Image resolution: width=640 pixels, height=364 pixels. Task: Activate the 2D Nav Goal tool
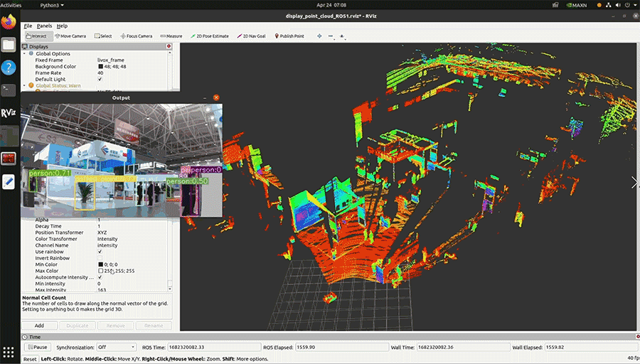coord(252,36)
